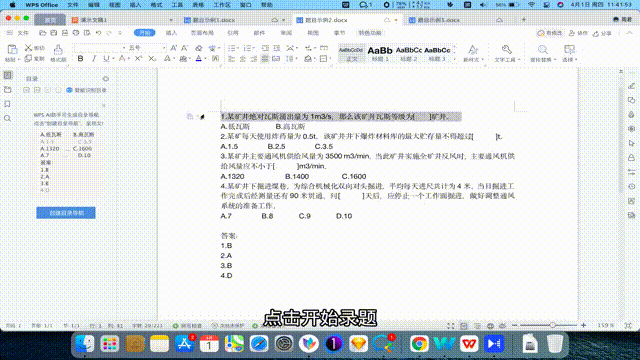The width and height of the screenshot is (640, 360).
Task: Apply the text highlight color
Action: [x=183, y=59]
